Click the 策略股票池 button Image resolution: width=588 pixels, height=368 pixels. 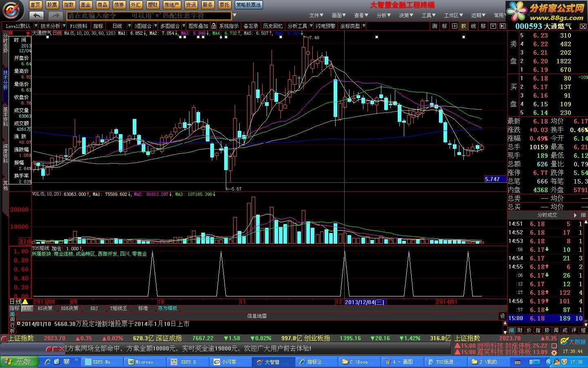click(248, 5)
